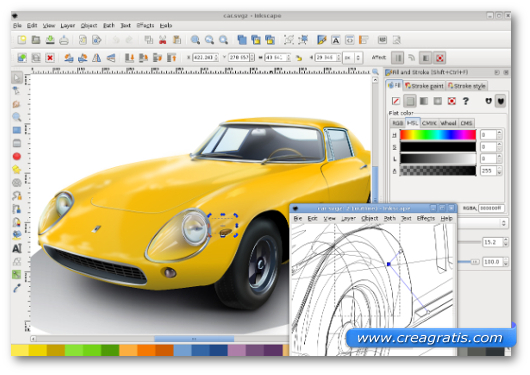Select the Tweak tool in toolbox

click(x=17, y=104)
